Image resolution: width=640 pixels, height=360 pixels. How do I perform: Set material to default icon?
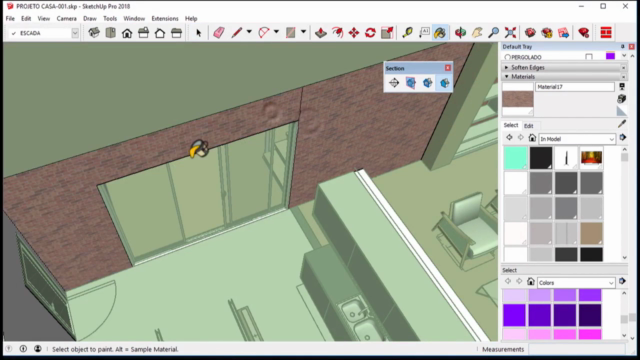622,111
